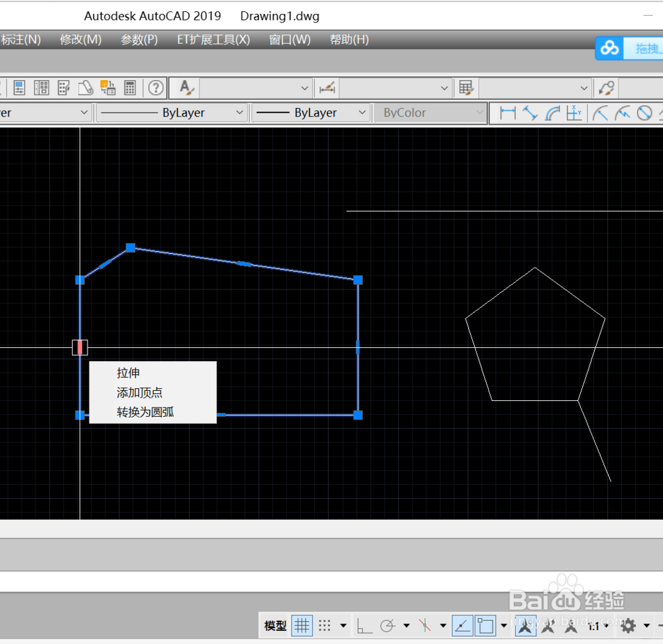Click the red midpoint grip on polyline

point(80,347)
